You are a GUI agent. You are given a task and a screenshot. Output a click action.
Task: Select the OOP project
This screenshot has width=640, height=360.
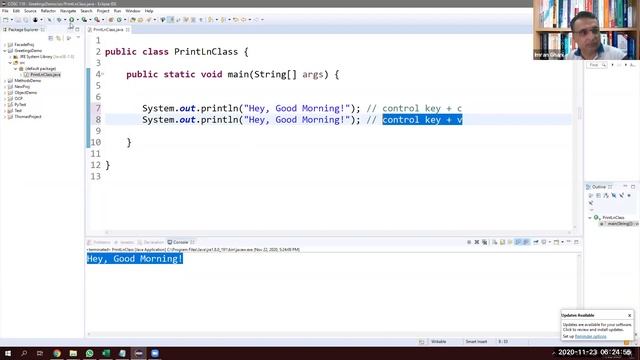19,98
